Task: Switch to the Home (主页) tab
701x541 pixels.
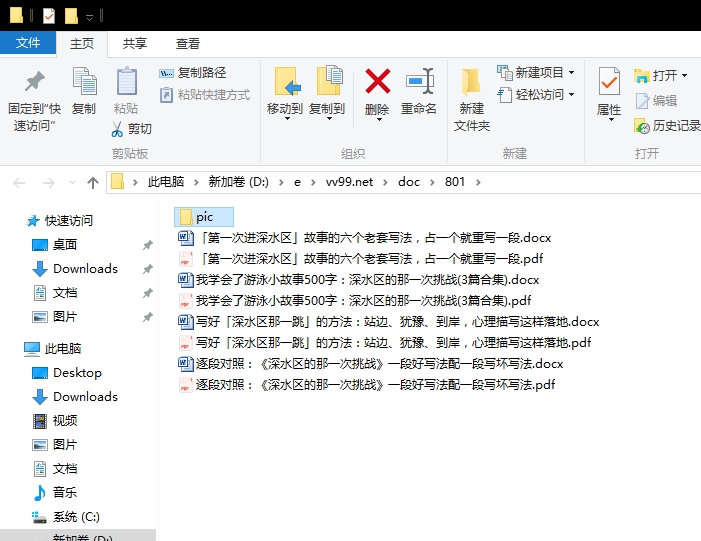Action: tap(82, 44)
